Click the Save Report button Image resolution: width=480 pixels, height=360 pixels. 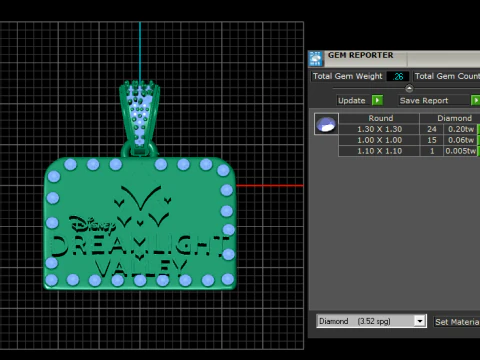point(434,101)
